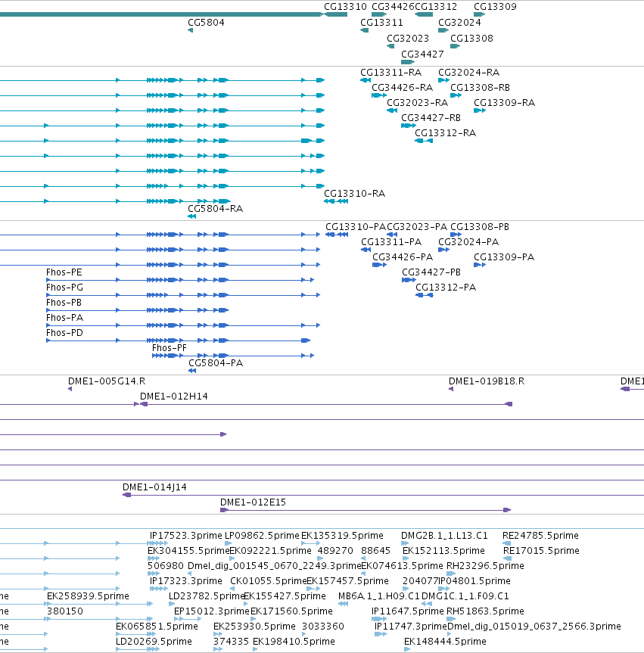Viewport: 644px width, 653px height.
Task: Click the CG5804 gene label
Action: (206, 23)
